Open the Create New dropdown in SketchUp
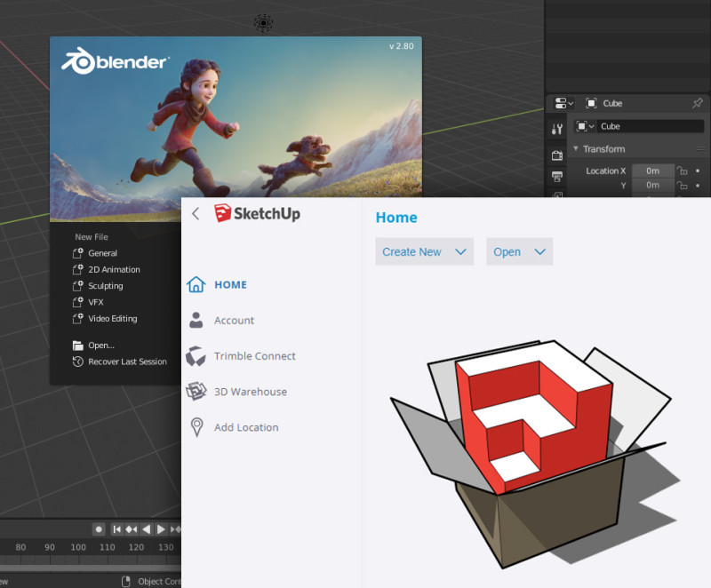711x588 pixels. pos(425,251)
